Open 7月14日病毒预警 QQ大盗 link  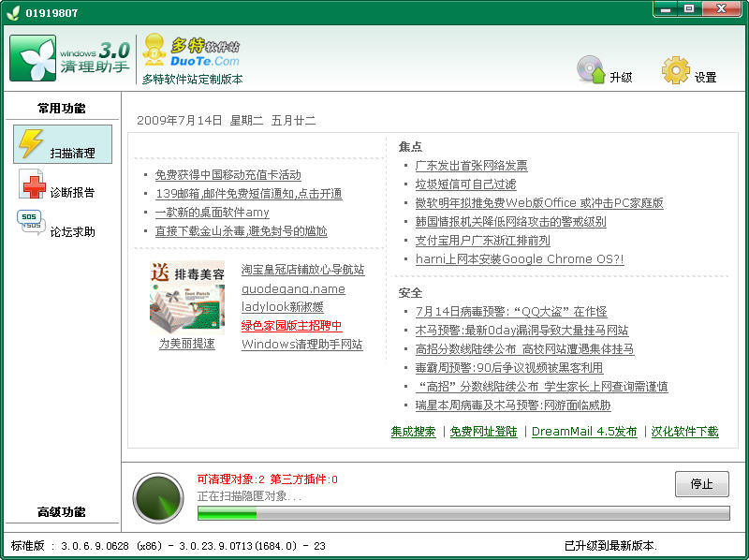pos(511,312)
